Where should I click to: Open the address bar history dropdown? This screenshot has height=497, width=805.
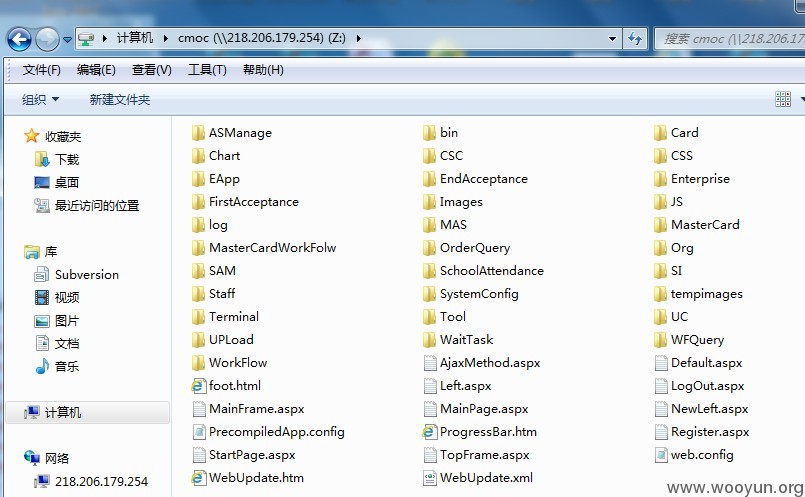click(x=612, y=39)
